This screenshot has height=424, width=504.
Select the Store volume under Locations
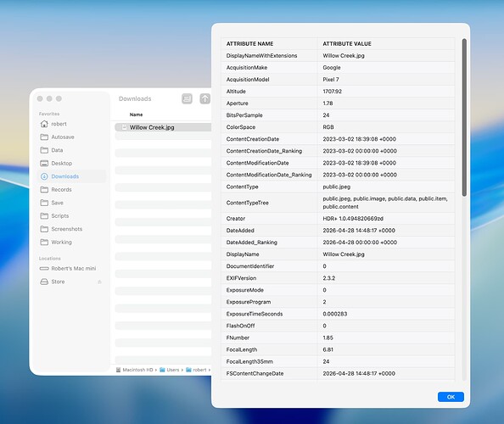58,282
